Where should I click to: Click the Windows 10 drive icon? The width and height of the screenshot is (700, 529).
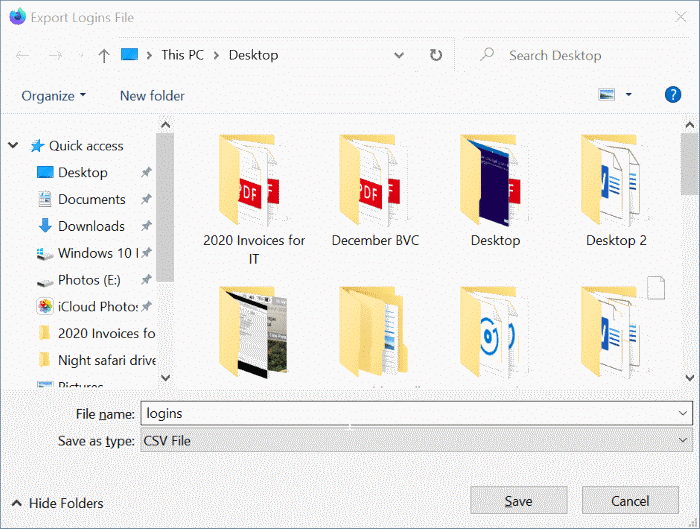point(45,254)
